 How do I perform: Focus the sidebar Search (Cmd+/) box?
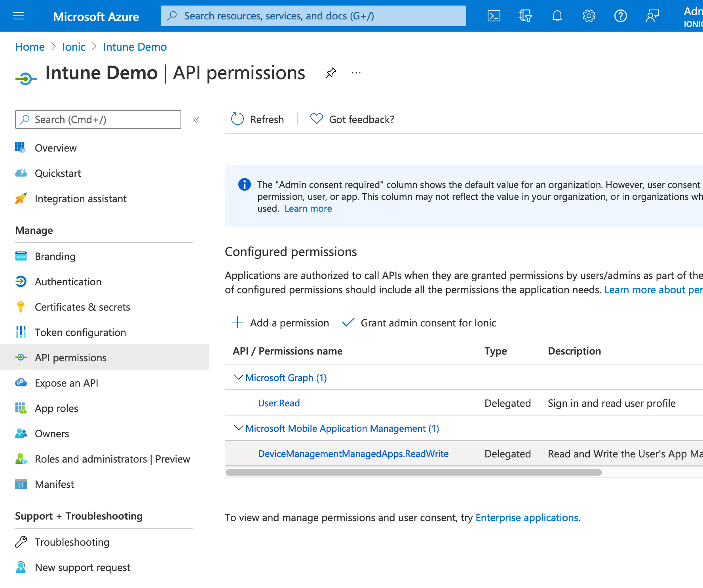pyautogui.click(x=98, y=119)
